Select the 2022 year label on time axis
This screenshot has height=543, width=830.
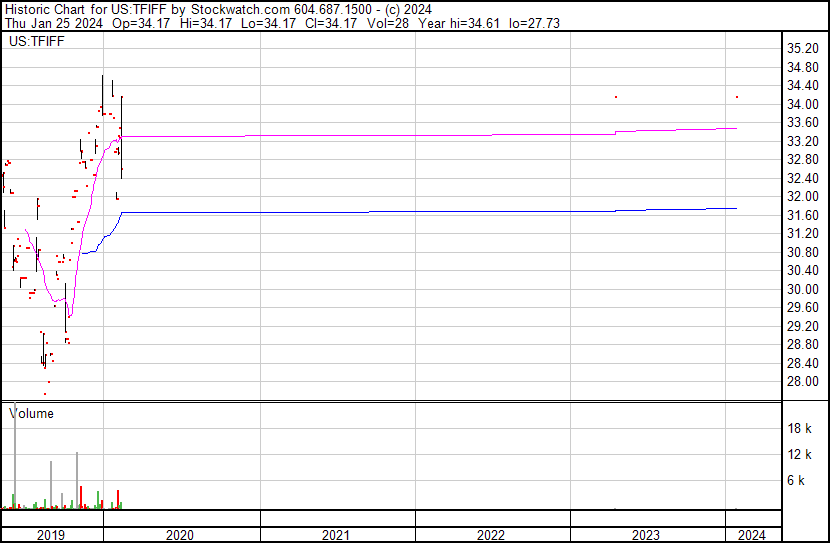click(x=491, y=535)
